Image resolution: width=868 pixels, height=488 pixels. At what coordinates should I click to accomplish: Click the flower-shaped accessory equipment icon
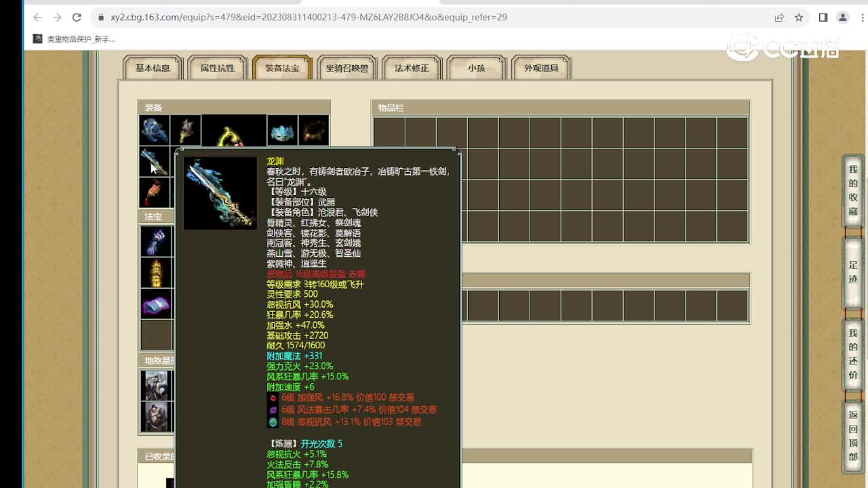click(x=185, y=130)
